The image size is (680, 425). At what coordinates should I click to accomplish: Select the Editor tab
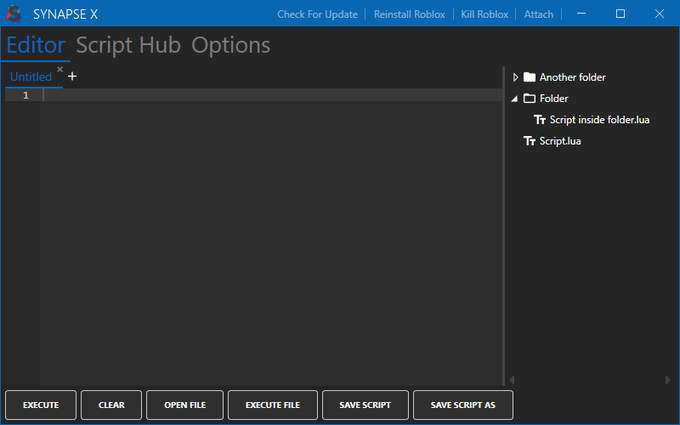point(35,45)
